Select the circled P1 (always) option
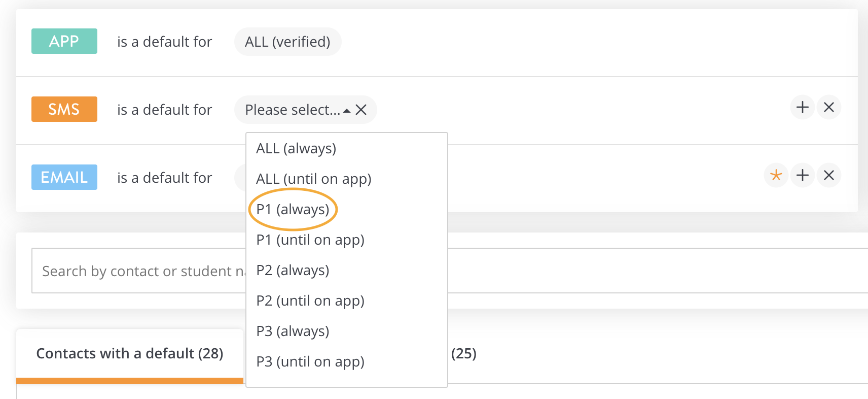868x399 pixels. 293,209
